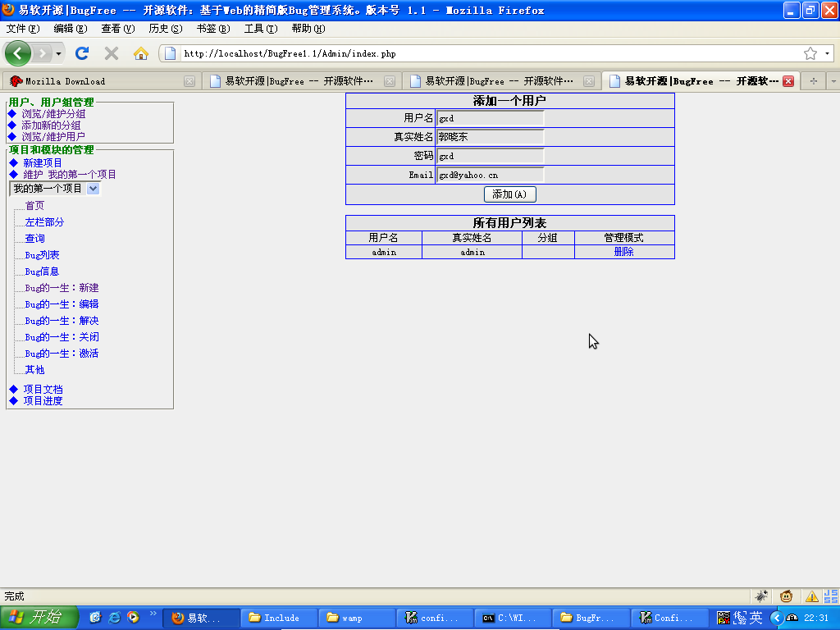
Task: Click 新建项目 link
Action: [x=43, y=163]
